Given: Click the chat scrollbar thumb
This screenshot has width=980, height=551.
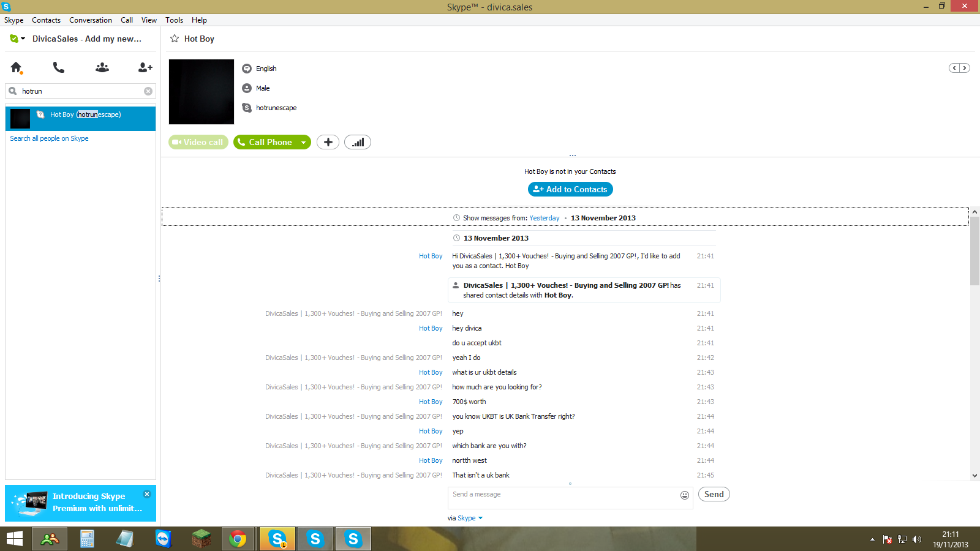Looking at the screenshot, I should tap(974, 251).
